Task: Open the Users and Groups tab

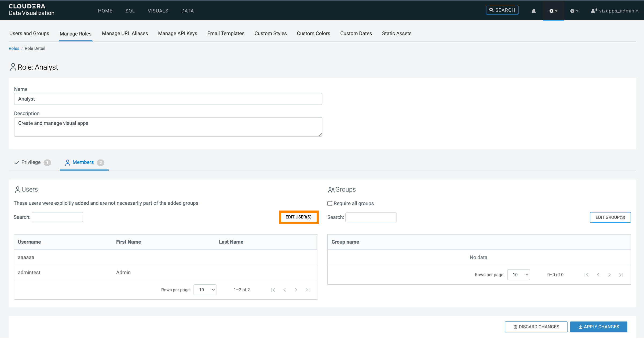Action: (29, 34)
